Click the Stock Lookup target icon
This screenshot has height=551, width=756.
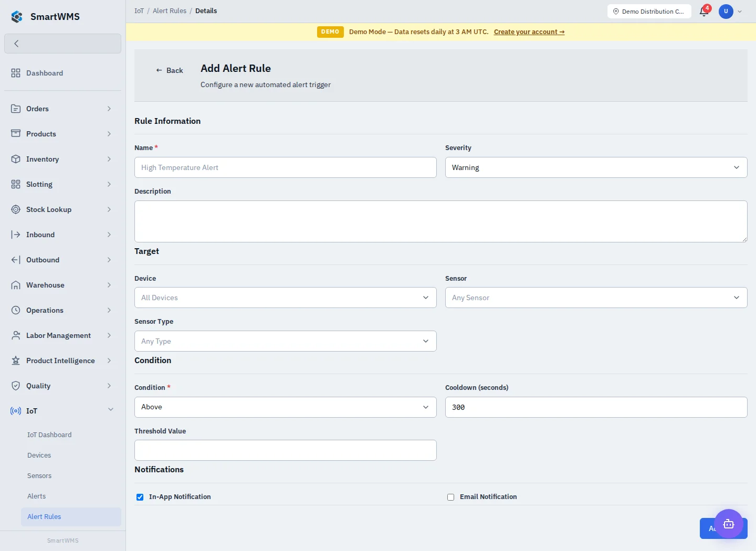[x=16, y=209]
